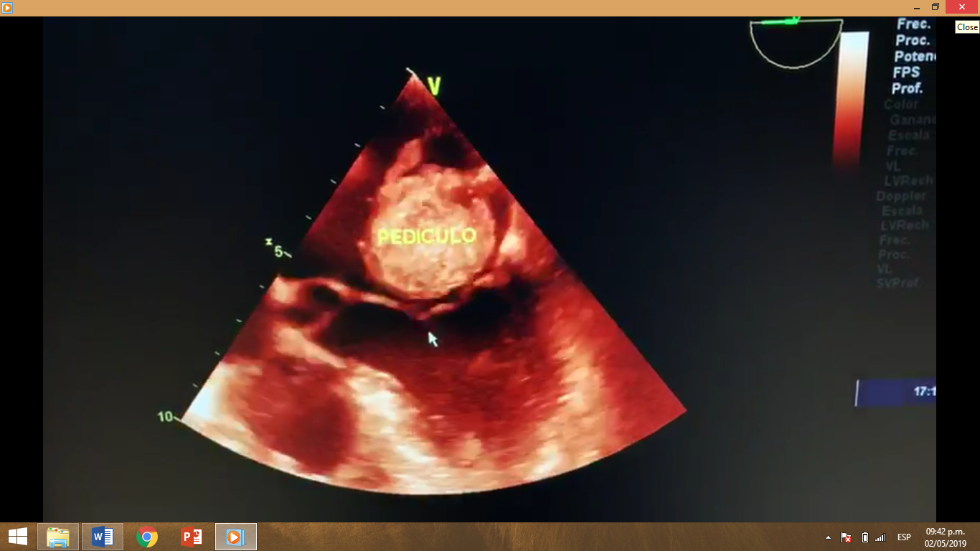Click the blue timestamp box

[897, 392]
